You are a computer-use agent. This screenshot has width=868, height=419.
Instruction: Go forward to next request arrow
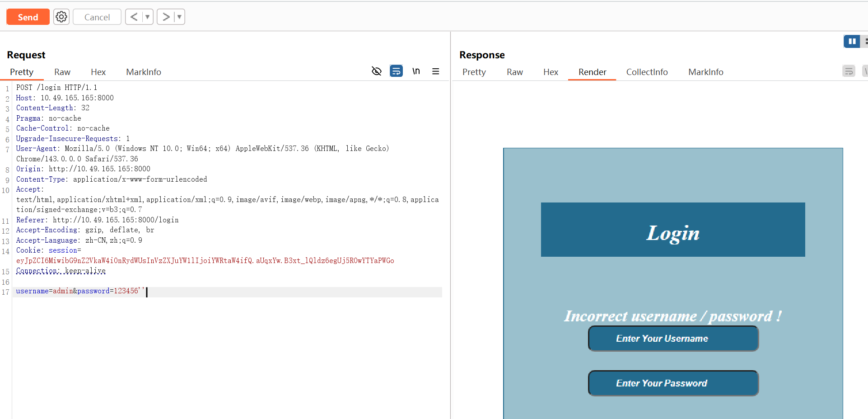pos(166,17)
